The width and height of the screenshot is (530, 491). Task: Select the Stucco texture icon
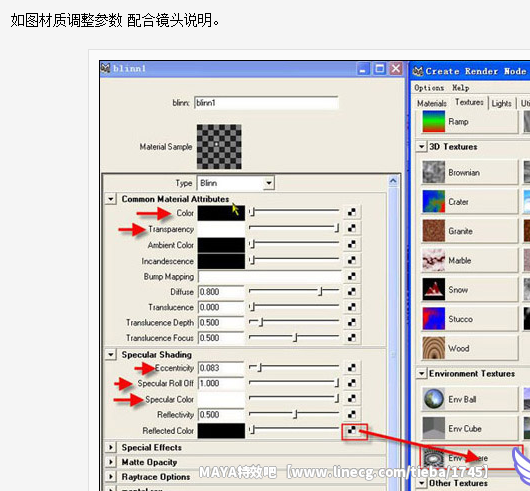pos(434,319)
